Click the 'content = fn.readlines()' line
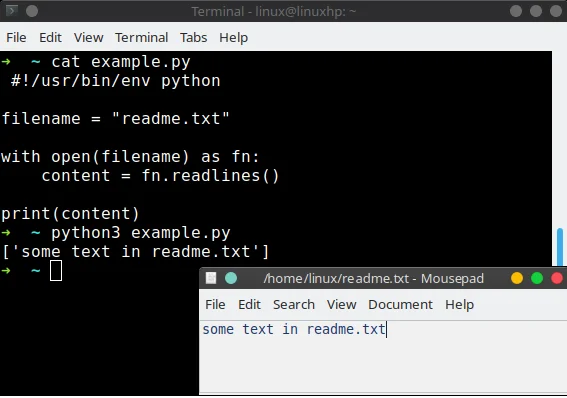 (x=160, y=176)
